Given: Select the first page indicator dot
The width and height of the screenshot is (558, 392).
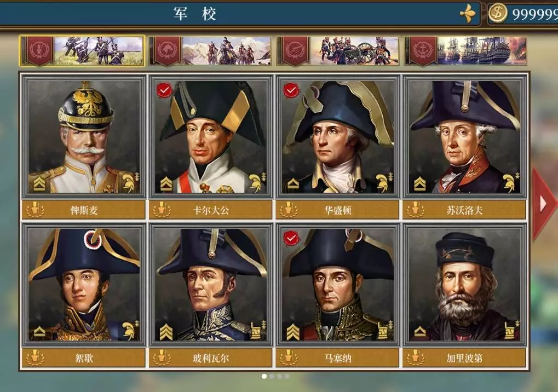Looking at the screenshot, I should [264, 376].
